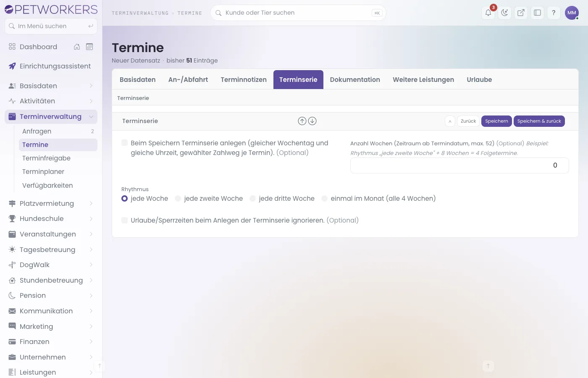Click 'Im Menü suchen' sidebar search
This screenshot has height=378, width=588.
pos(51,26)
